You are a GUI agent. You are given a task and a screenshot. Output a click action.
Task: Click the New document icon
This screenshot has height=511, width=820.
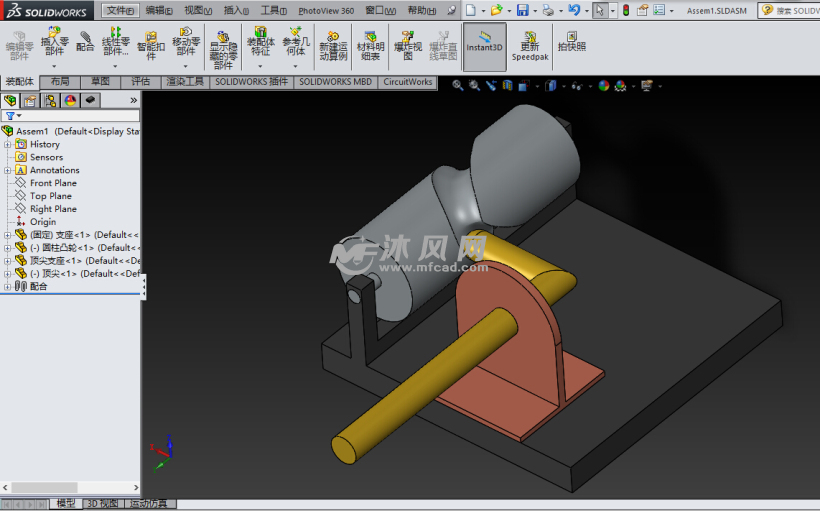(x=471, y=10)
